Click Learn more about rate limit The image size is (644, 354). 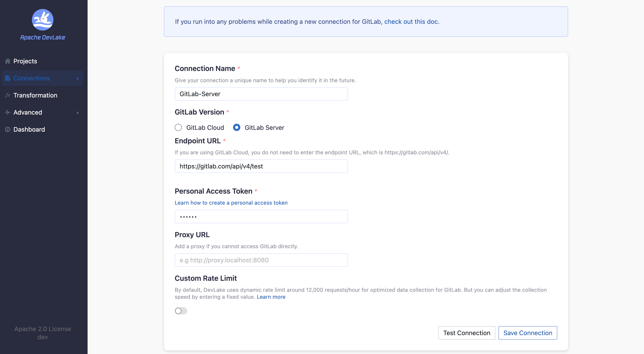pos(271,297)
